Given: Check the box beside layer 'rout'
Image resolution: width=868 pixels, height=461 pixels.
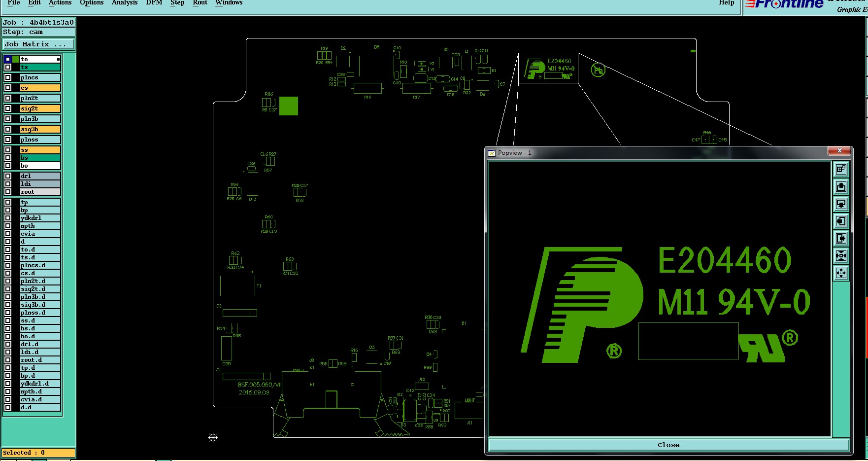Looking at the screenshot, I should pos(8,192).
